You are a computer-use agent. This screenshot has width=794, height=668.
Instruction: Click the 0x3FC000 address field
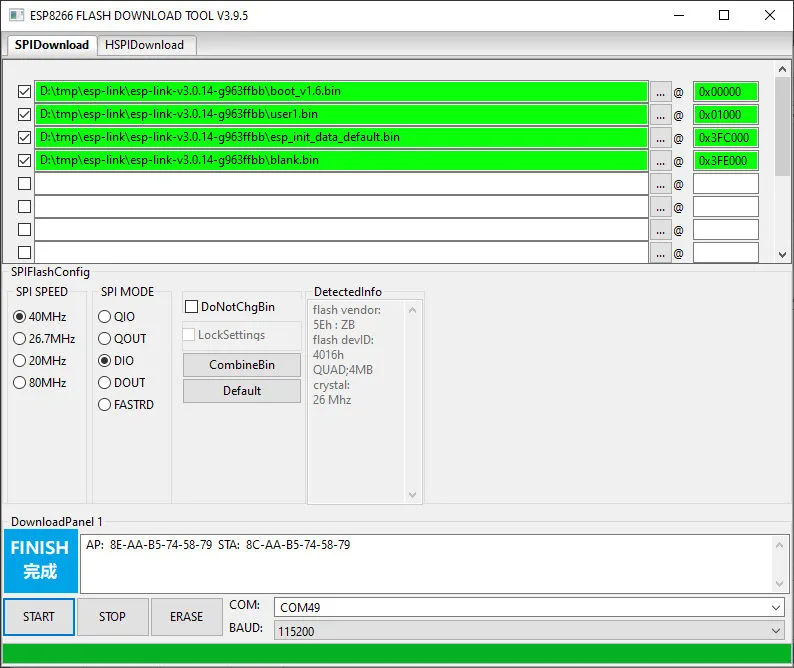coord(725,138)
